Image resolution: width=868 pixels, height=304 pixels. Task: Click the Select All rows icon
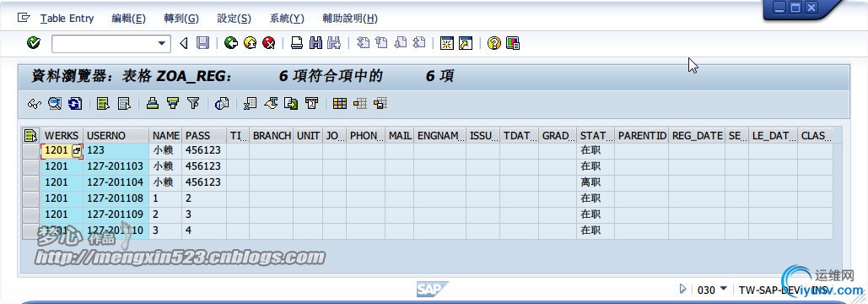(x=103, y=104)
